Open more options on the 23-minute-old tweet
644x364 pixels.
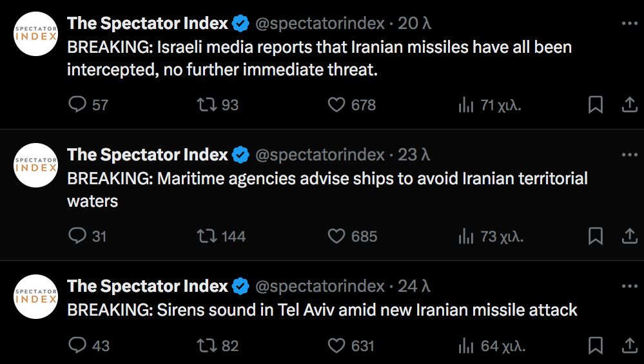pyautogui.click(x=629, y=155)
